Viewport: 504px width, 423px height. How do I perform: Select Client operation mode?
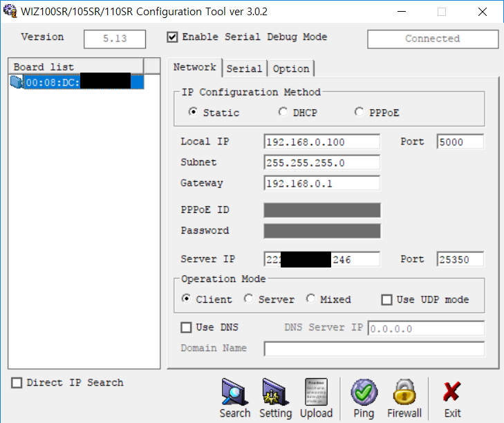pyautogui.click(x=186, y=299)
